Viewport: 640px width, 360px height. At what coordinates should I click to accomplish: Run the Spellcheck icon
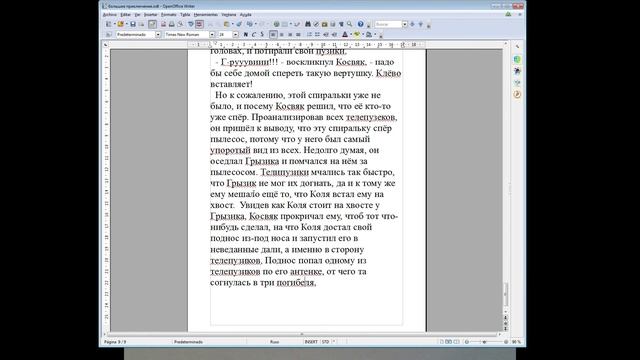pyautogui.click(x=190, y=24)
